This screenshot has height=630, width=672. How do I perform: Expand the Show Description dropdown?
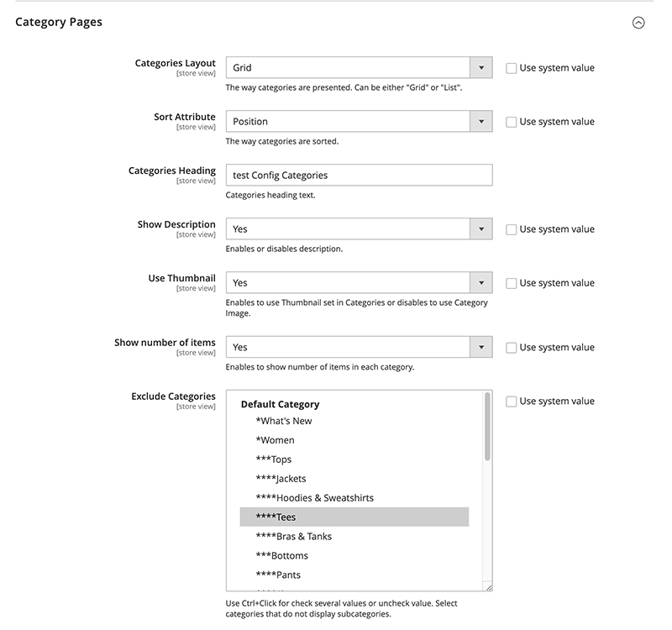(359, 229)
